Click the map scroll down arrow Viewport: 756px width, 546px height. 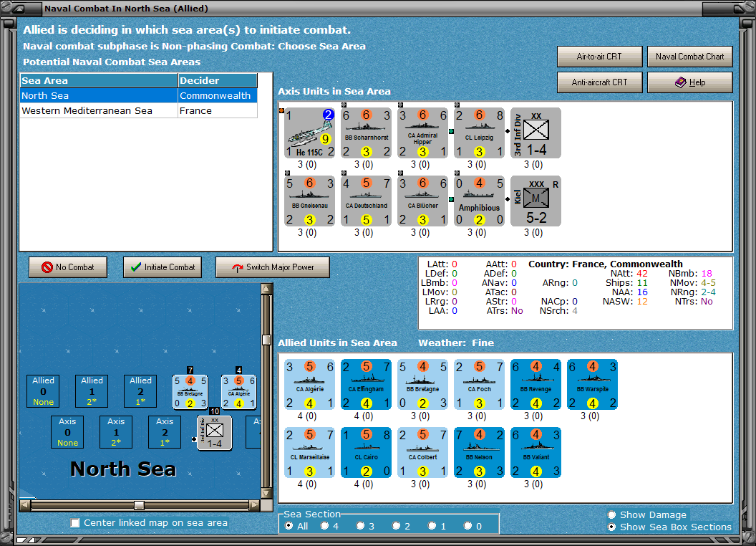pos(266,494)
